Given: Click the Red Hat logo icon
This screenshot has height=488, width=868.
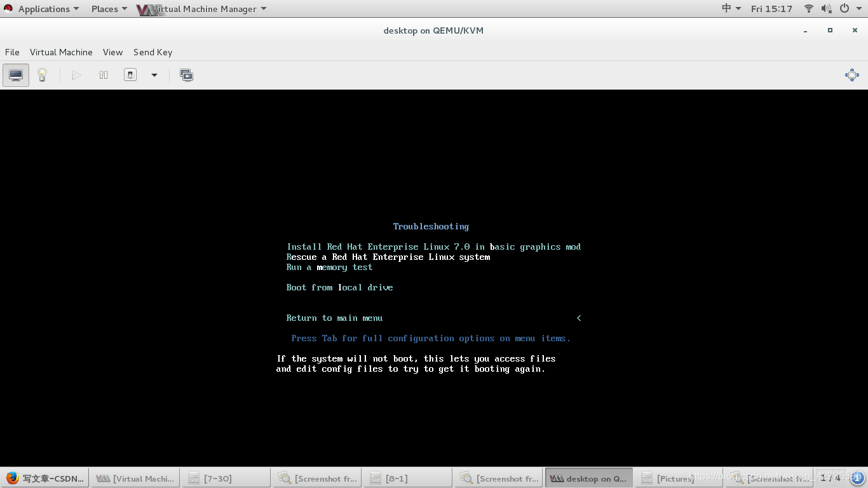Looking at the screenshot, I should click(8, 8).
